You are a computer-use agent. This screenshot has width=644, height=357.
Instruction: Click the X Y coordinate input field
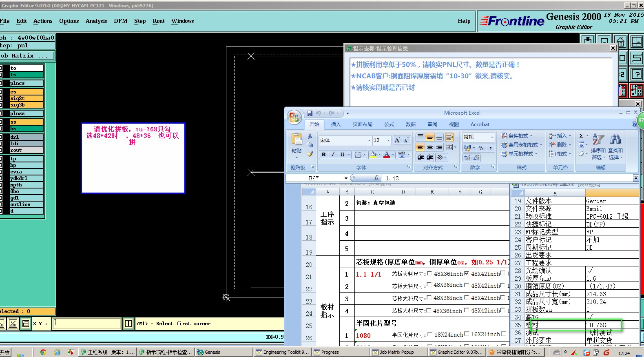(x=87, y=324)
